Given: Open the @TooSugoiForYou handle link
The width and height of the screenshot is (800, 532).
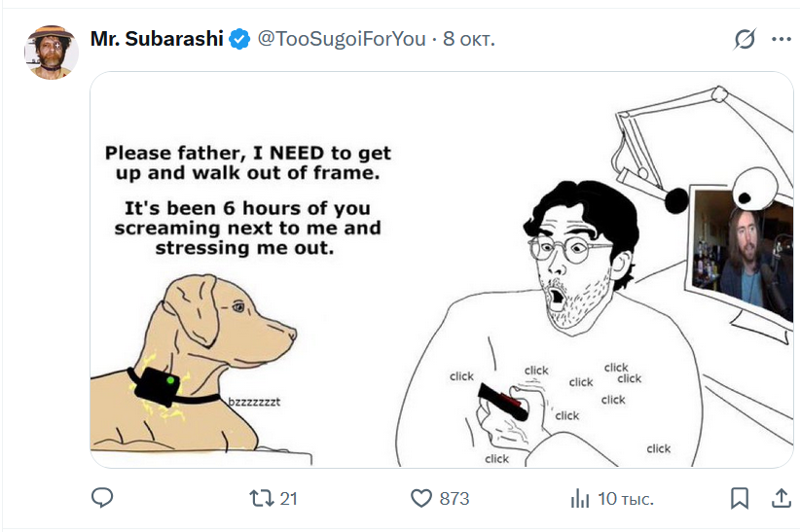Looking at the screenshot, I should coord(342,39).
